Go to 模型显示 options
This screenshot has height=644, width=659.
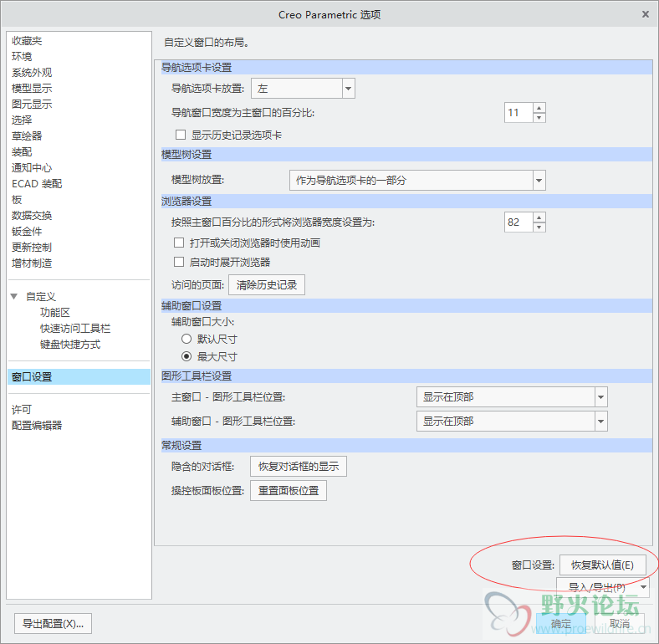pos(32,89)
